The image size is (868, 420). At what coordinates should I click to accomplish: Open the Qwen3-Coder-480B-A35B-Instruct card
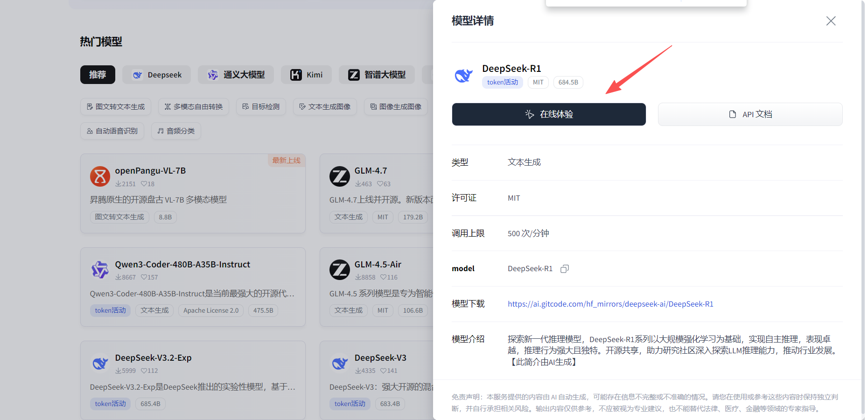pos(193,287)
